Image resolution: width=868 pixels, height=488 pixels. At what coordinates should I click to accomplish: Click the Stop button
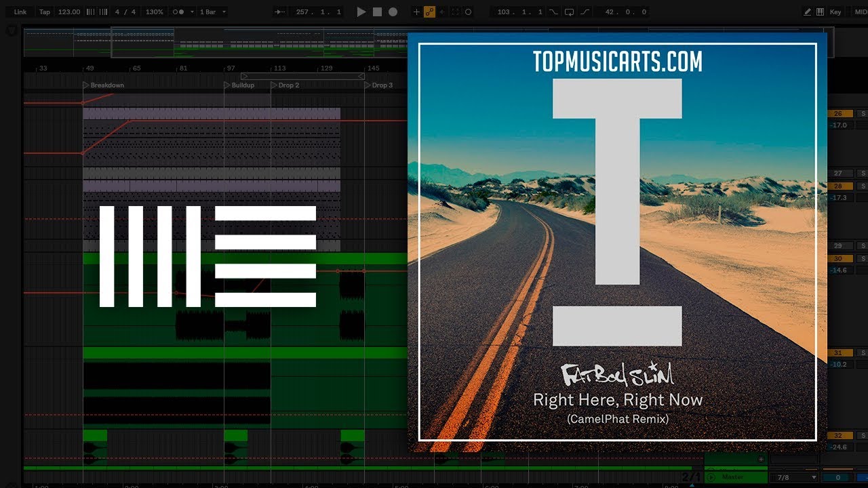[377, 12]
